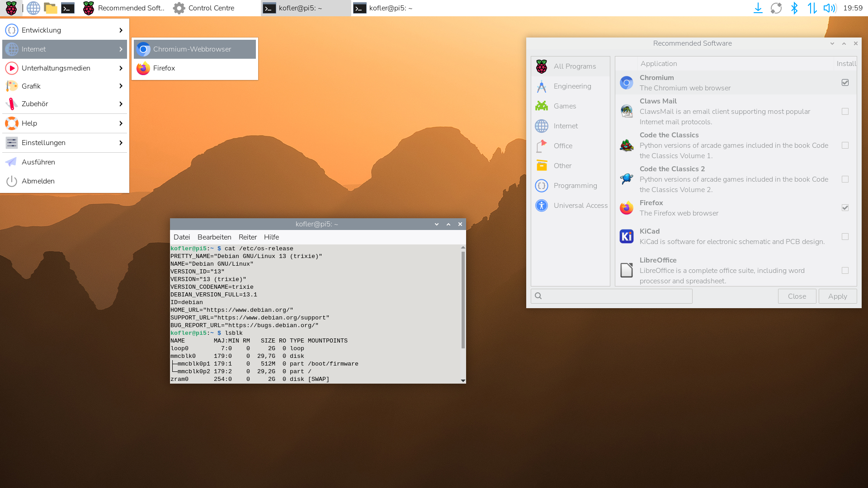
Task: Select the Programming category in sidebar
Action: pos(575,186)
